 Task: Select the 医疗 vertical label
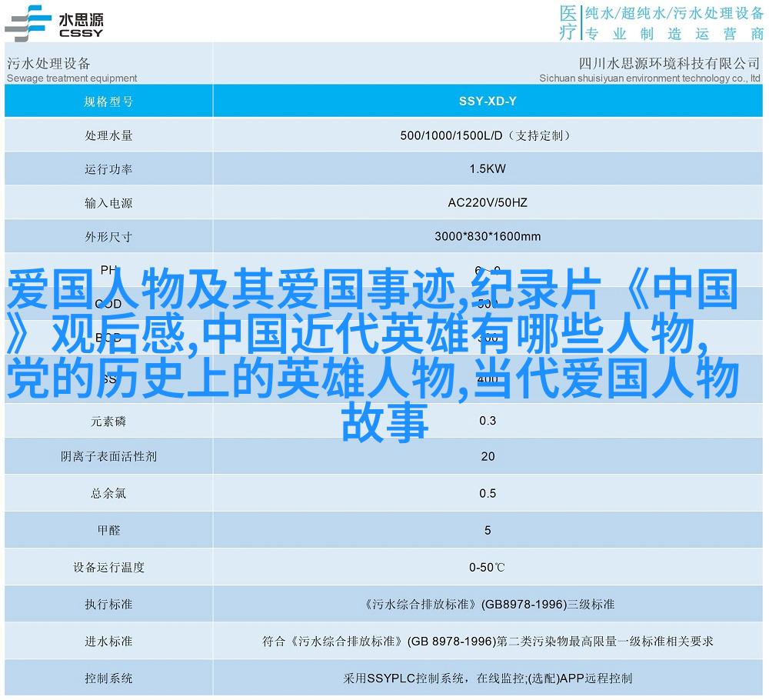[568, 22]
